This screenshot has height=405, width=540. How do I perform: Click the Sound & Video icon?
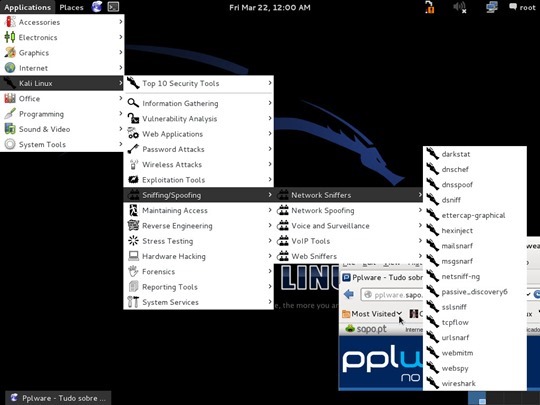coord(10,129)
